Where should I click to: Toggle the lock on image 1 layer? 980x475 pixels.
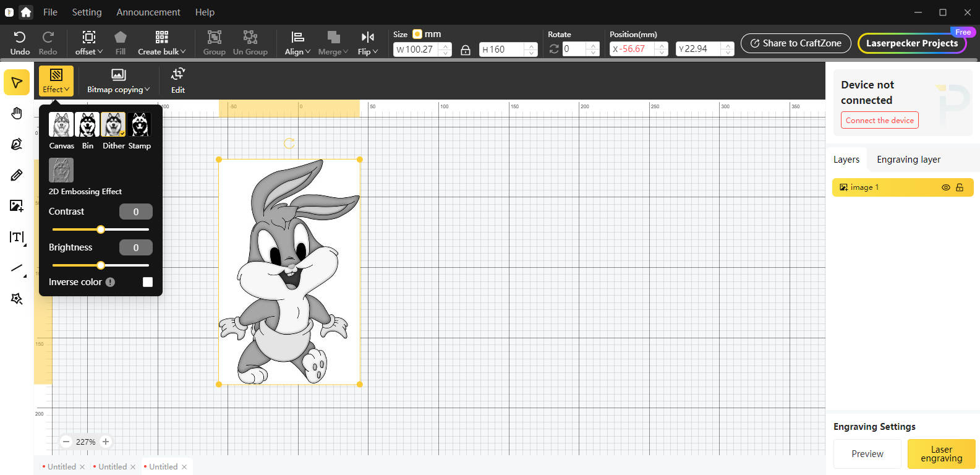pyautogui.click(x=960, y=187)
